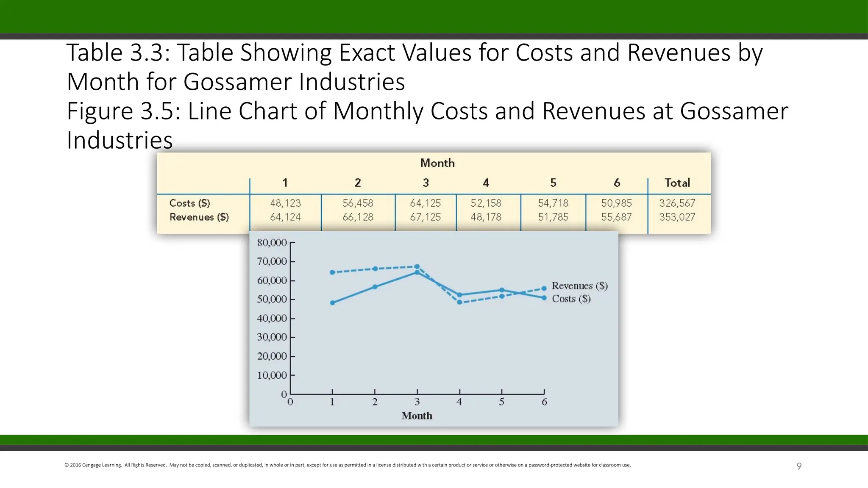Click the month 4 revenue data point on chart
Screen dimensions: 868x488
[x=459, y=302]
